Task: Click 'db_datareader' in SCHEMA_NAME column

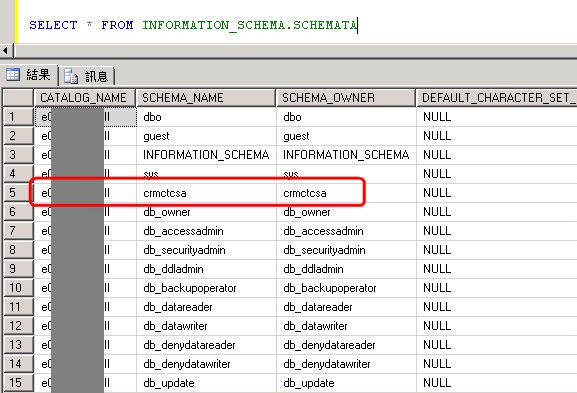Action: click(x=178, y=307)
